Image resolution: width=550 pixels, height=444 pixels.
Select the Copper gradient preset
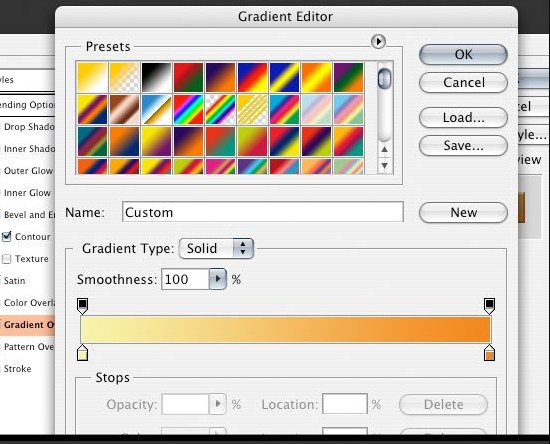[125, 109]
